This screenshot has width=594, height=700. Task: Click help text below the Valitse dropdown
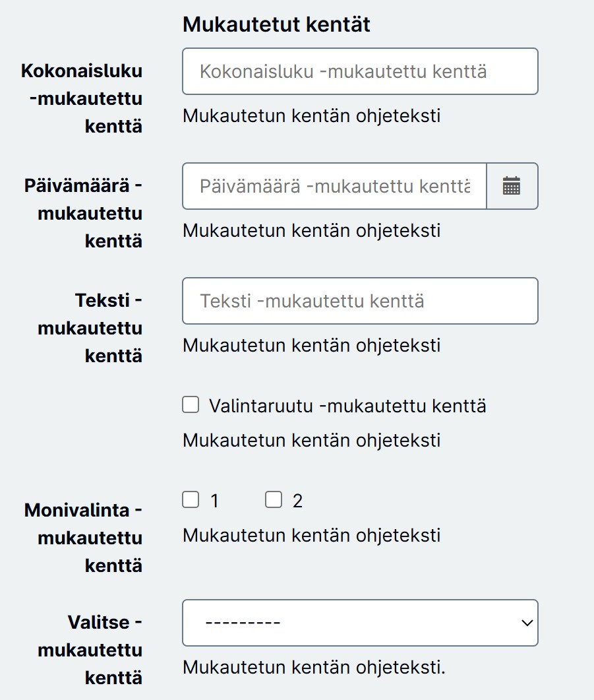[x=314, y=668]
